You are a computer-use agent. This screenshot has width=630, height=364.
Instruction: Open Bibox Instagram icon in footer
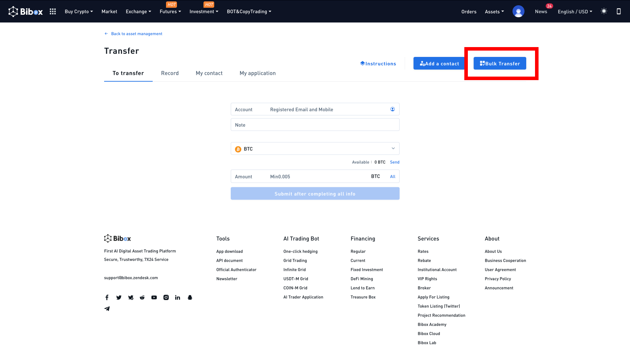pos(166,298)
